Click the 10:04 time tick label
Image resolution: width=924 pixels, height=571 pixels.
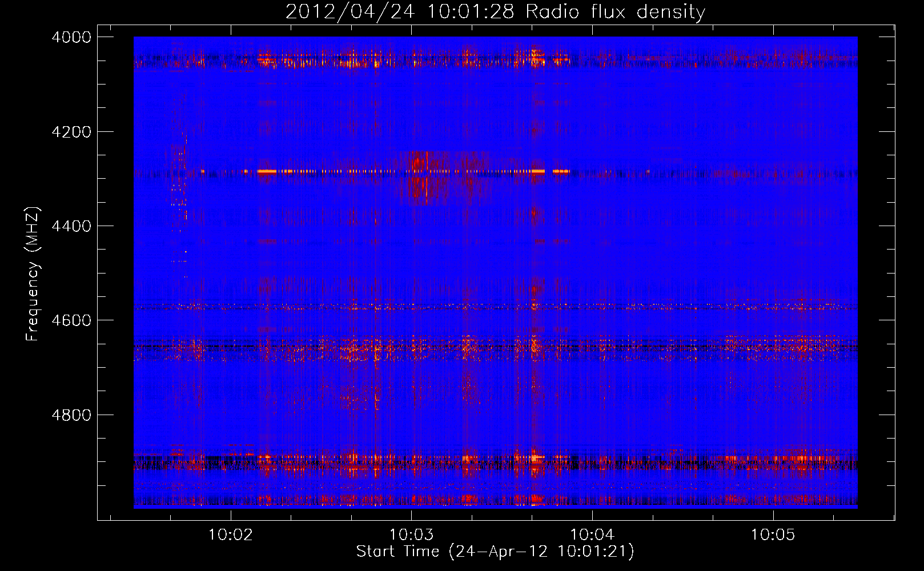[592, 535]
